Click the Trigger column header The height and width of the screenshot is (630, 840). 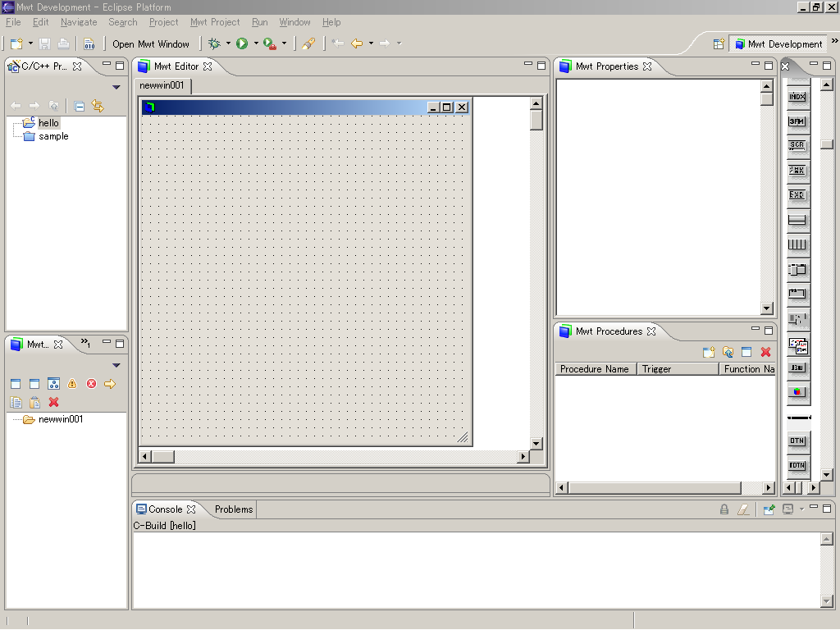678,369
